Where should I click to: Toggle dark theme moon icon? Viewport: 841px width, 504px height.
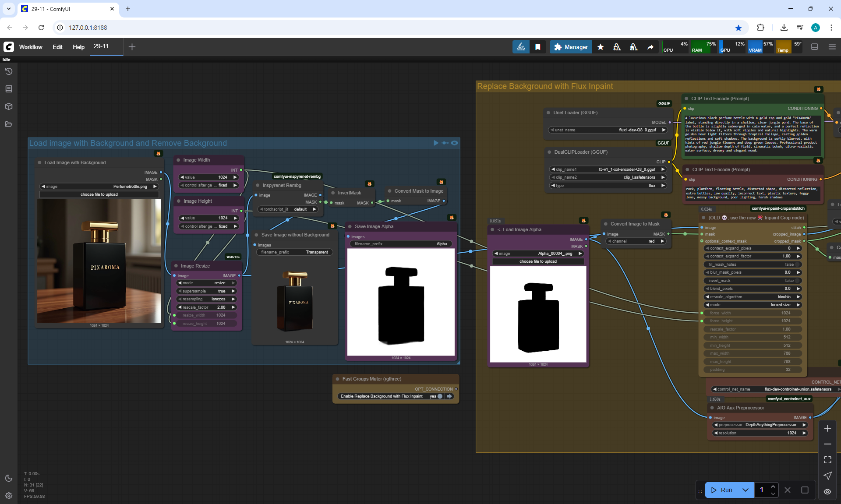(x=9, y=478)
